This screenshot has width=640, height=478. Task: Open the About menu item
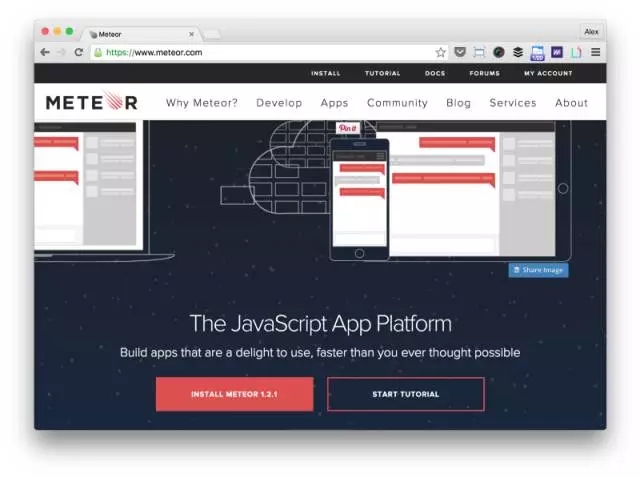click(571, 103)
